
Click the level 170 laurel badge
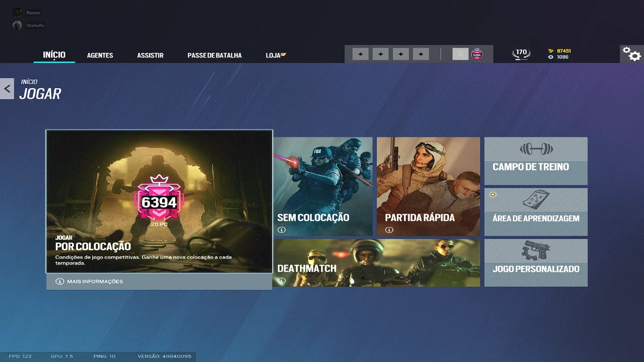(521, 54)
